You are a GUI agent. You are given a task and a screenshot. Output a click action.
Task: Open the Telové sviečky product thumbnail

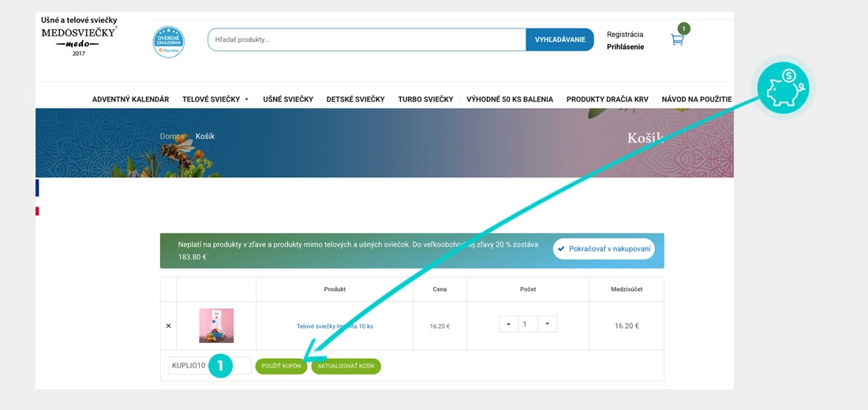coord(216,326)
